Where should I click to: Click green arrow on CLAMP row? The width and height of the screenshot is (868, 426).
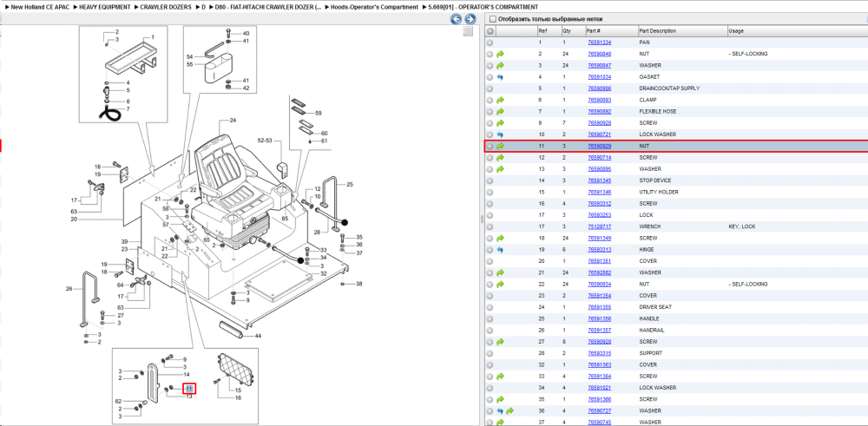pyautogui.click(x=501, y=100)
